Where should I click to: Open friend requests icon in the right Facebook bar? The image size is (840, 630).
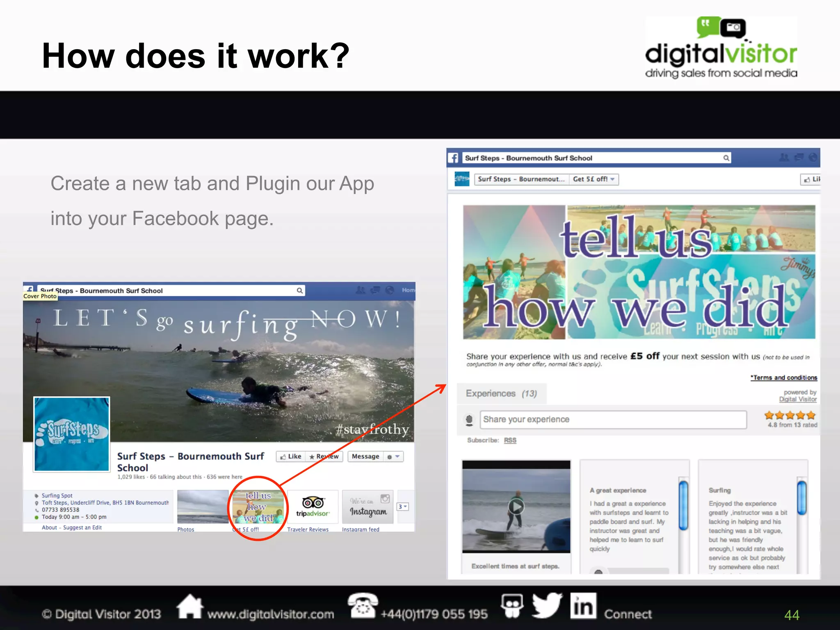(784, 157)
